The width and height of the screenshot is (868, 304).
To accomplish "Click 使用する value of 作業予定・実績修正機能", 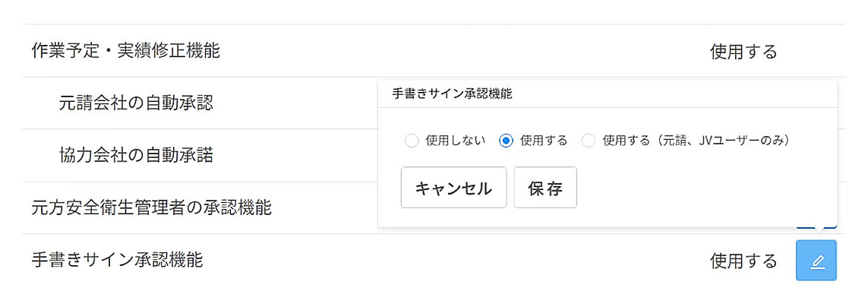I will click(x=743, y=52).
